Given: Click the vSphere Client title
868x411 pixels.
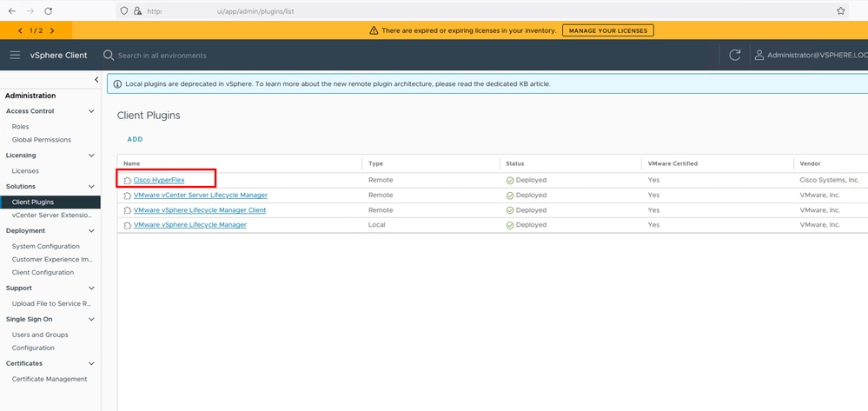Looking at the screenshot, I should 59,56.
